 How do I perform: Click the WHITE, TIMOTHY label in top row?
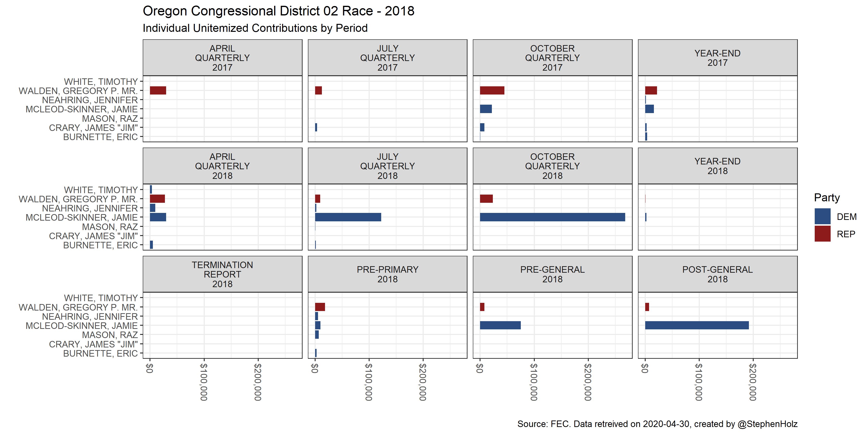[101, 81]
